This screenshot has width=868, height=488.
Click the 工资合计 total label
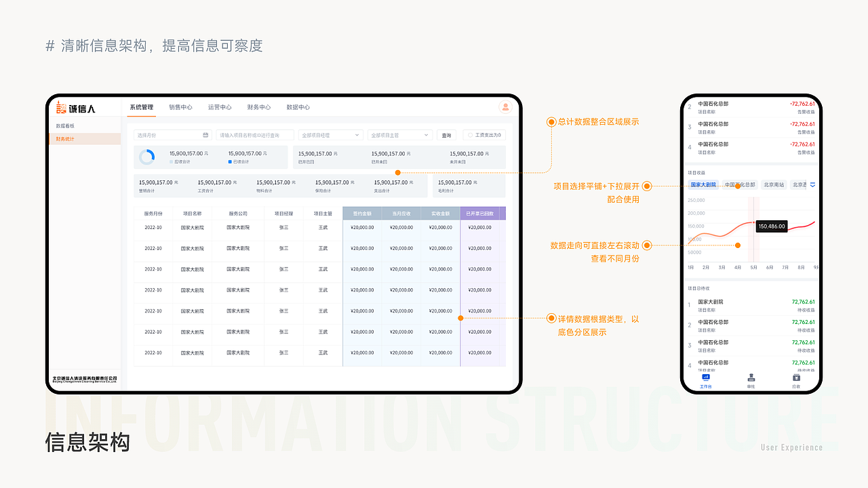205,191
